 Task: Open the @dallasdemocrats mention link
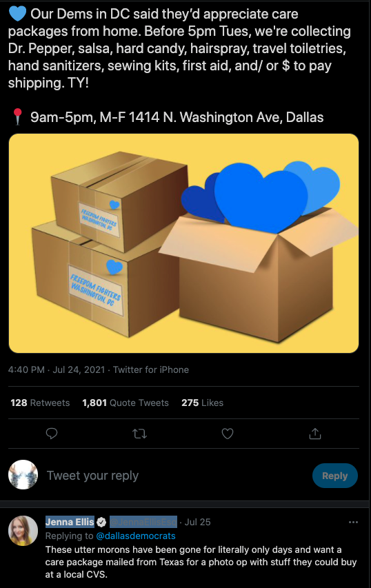coord(136,536)
